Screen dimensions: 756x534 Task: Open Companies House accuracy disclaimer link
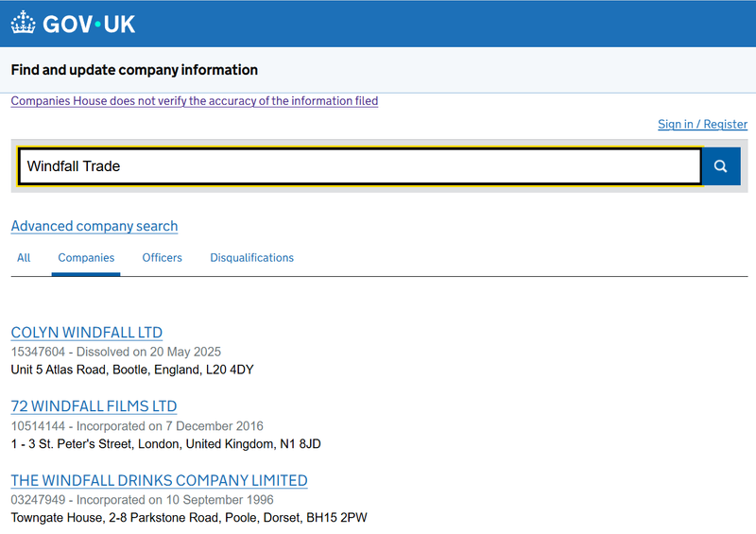[x=195, y=101]
